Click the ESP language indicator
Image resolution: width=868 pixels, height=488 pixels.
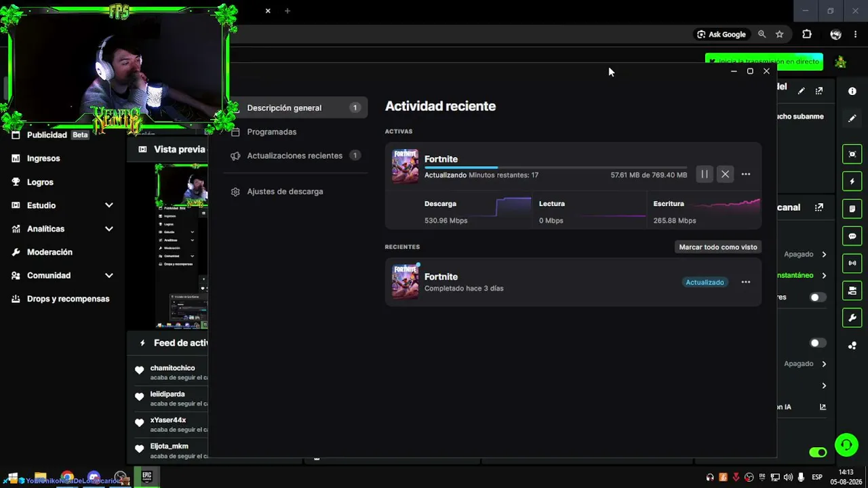point(817,478)
